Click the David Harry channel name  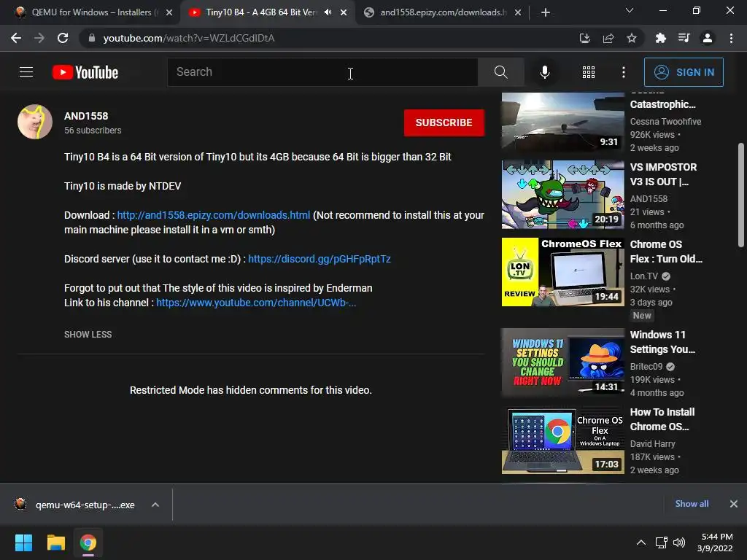point(653,444)
